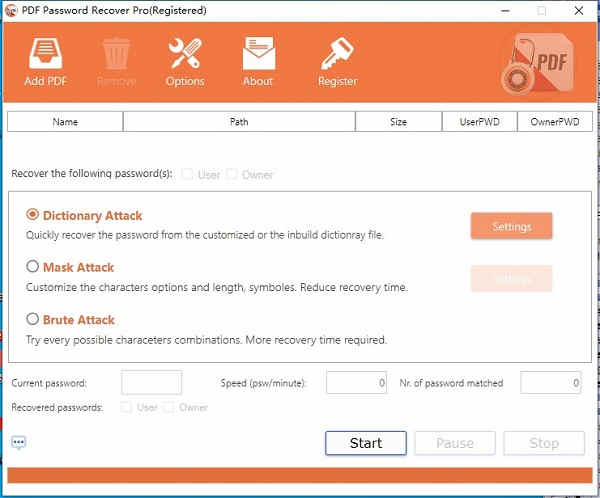The height and width of the screenshot is (498, 600).
Task: Click the feedback chat bubble icon
Action: tap(18, 443)
